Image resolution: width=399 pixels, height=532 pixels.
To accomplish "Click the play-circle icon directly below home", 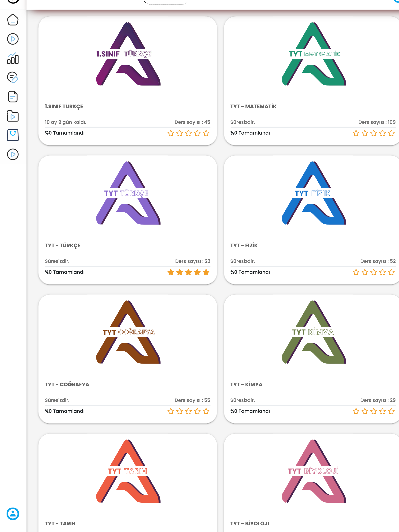I will coord(13,39).
